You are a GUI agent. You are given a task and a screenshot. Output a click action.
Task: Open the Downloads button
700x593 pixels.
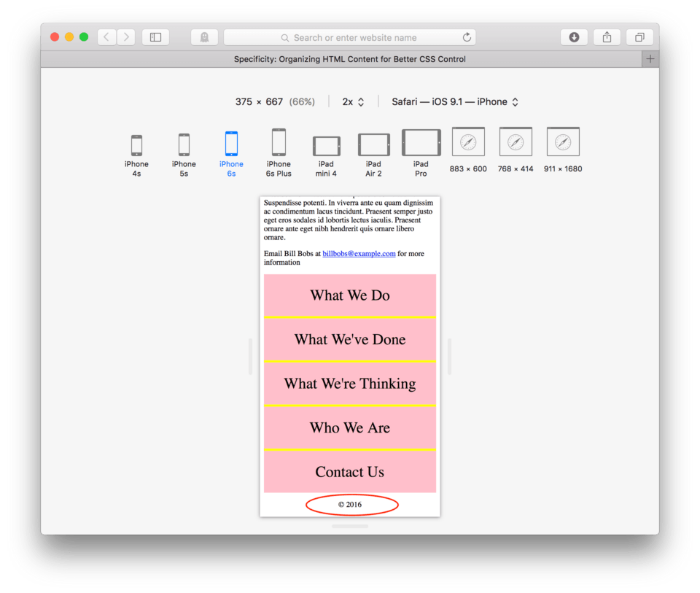[x=574, y=37]
